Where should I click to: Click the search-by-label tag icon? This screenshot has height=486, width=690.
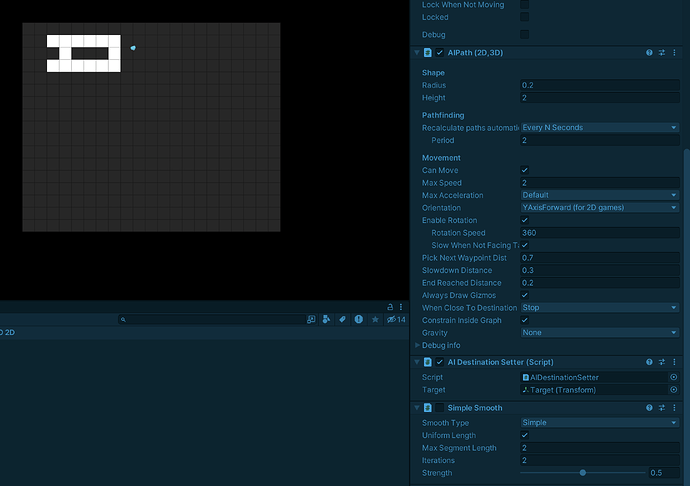click(x=342, y=320)
